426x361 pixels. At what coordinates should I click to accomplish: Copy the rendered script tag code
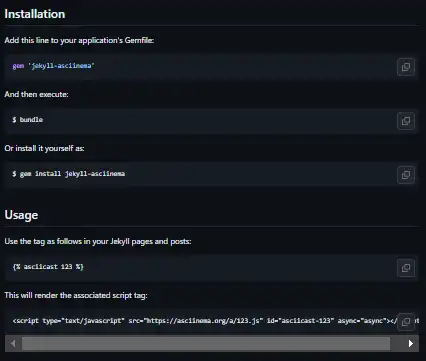coord(406,322)
